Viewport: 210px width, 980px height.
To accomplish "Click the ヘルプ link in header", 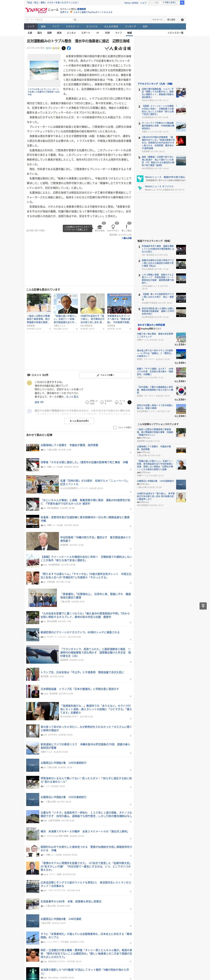I will pyautogui.click(x=143, y=3).
